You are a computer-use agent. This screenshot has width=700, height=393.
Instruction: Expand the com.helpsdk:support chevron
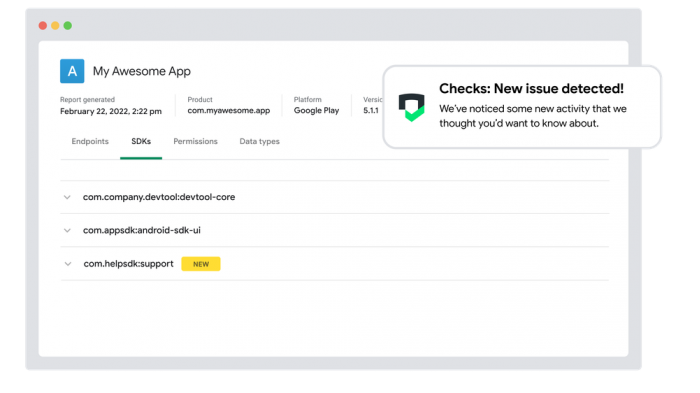pos(67,264)
